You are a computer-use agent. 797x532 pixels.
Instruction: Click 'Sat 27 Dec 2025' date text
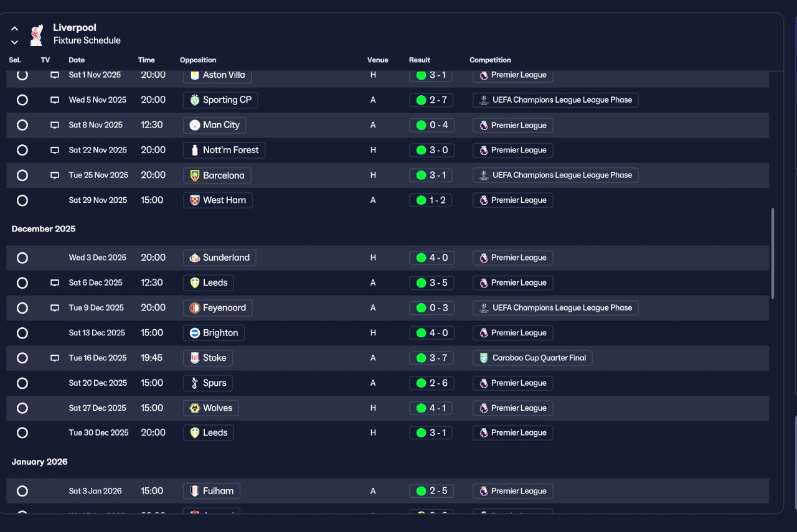click(x=97, y=408)
